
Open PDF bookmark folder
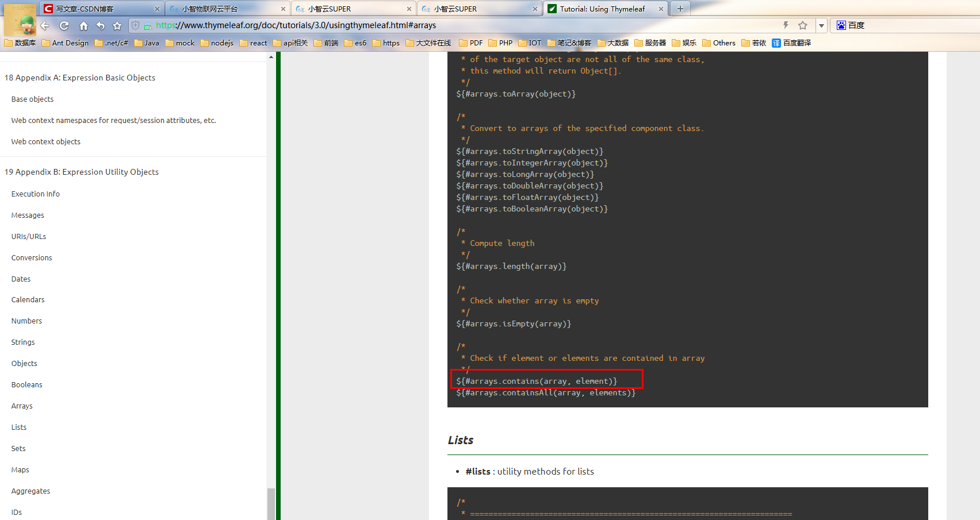[x=471, y=43]
